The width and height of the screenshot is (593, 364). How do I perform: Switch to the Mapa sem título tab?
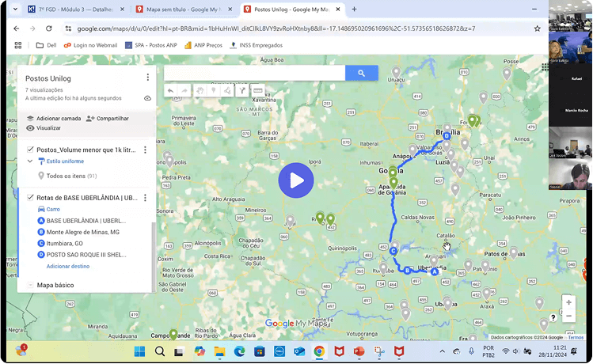pos(184,9)
